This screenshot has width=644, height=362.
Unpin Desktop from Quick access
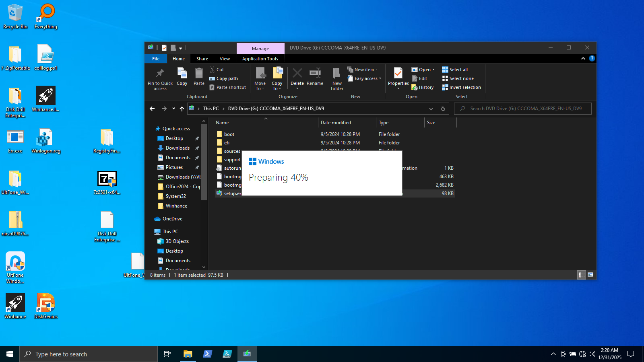197,138
